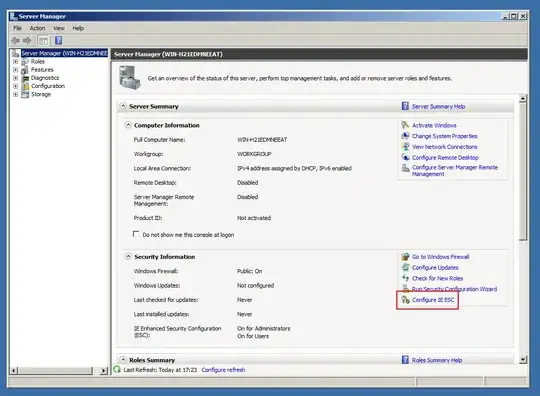Click the Configure IE ESC icon
Screen dimensions: 540x396
(405, 300)
